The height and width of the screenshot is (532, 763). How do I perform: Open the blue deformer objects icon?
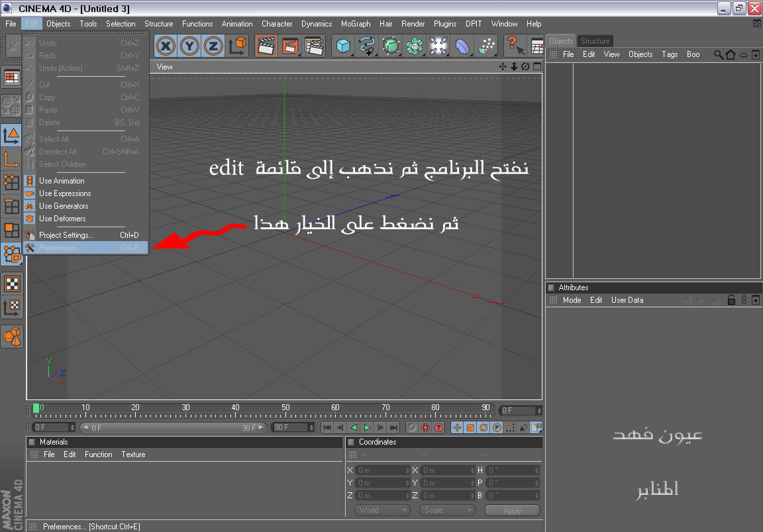[x=462, y=46]
